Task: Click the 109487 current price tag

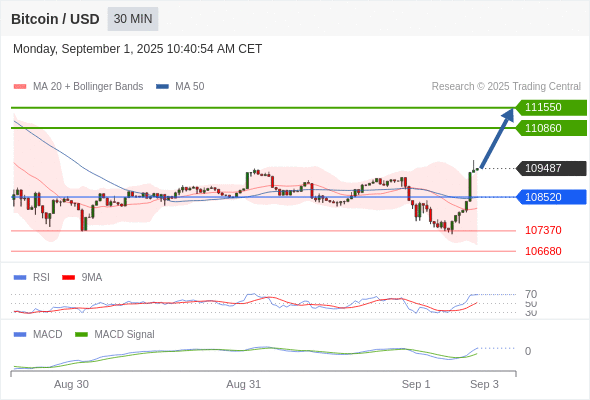Action: 551,168
